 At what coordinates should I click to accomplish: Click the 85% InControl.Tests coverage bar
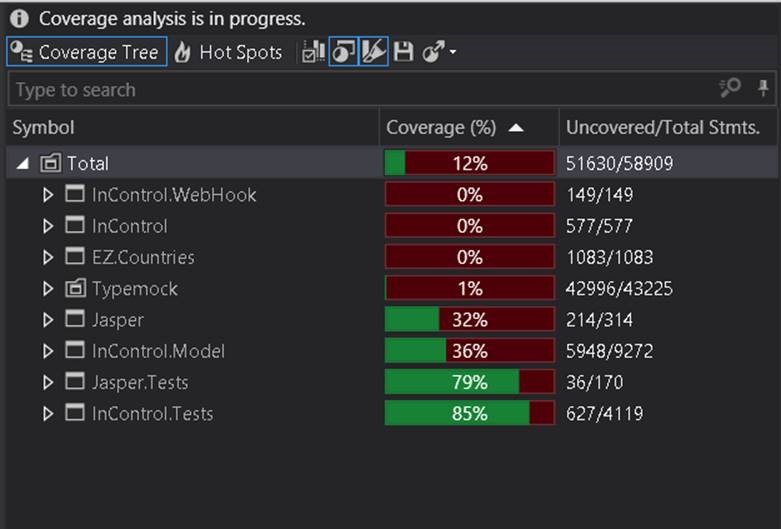(x=470, y=414)
